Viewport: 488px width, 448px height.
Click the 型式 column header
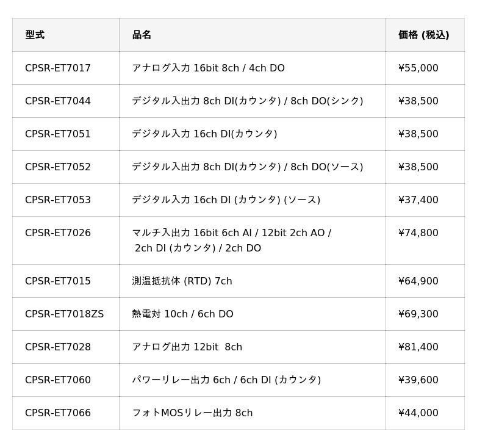[35, 35]
